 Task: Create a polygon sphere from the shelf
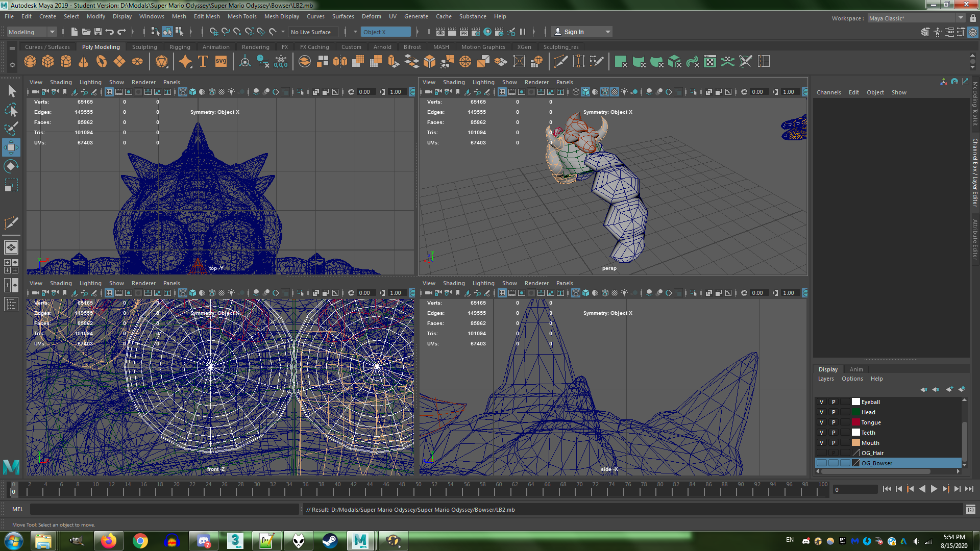(30, 62)
